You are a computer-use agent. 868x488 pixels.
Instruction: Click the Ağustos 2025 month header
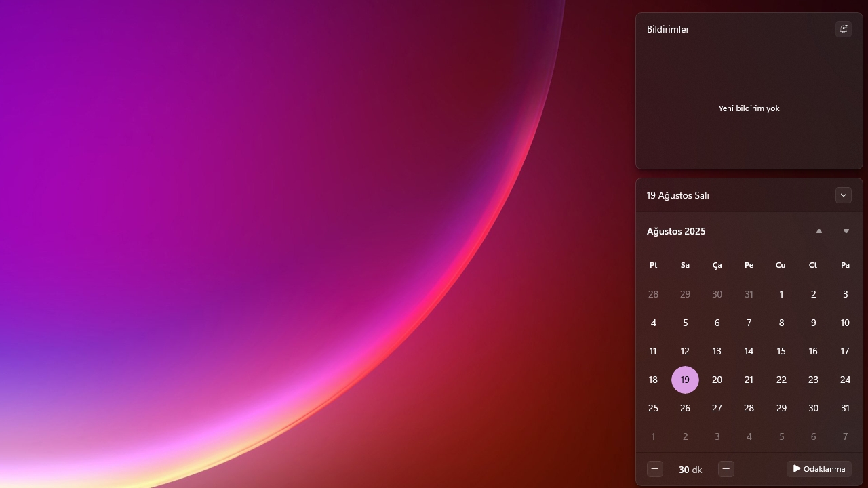[x=676, y=231]
